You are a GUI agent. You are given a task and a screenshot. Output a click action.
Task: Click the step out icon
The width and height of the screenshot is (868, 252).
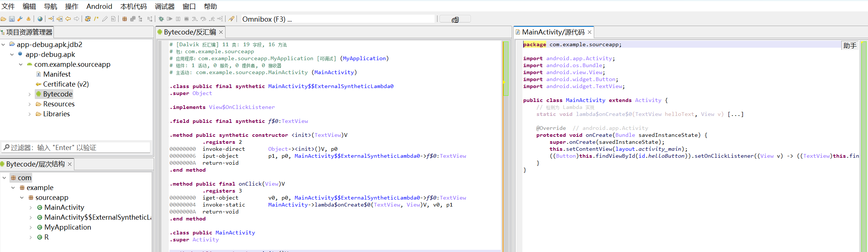(212, 19)
